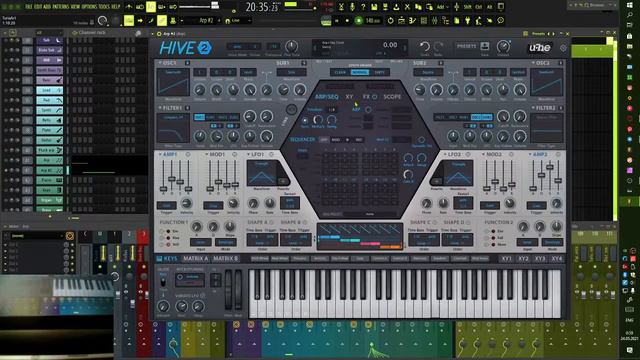Click the AMP1 Trigger Gate button
Viewport: 640px width, 360px height.
click(167, 205)
